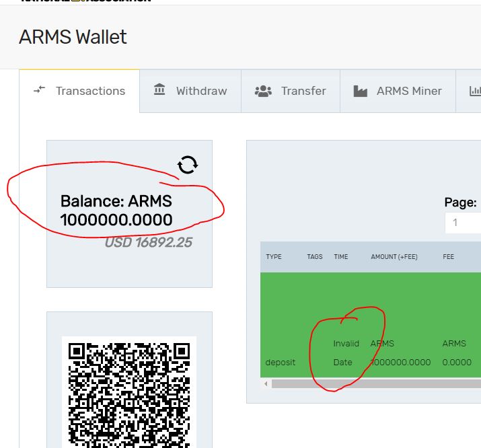The height and width of the screenshot is (448, 481).
Task: Click the 'Invalid Date' time cell
Action: (x=346, y=352)
